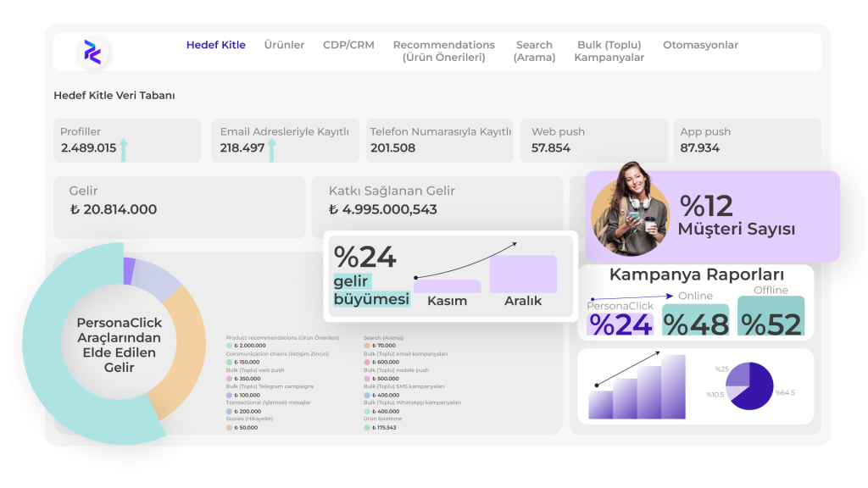
Task: Click the Aralık bar in growth chart
Action: click(523, 274)
